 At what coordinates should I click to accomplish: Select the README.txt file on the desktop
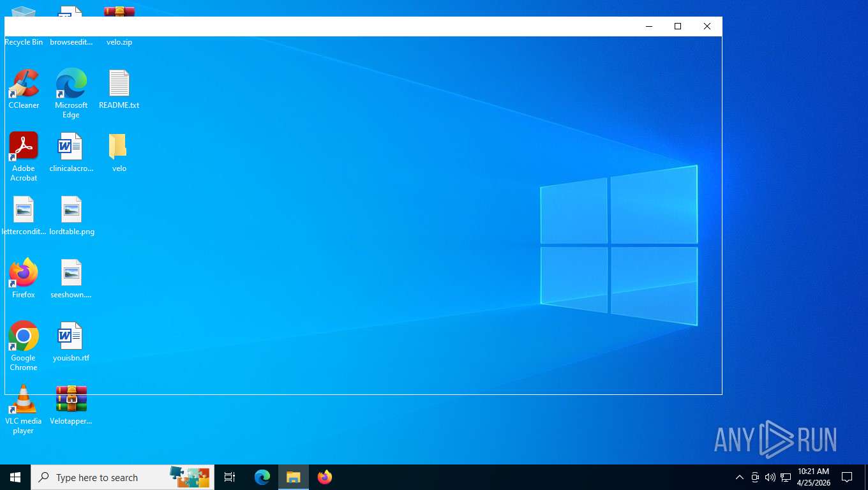point(119,89)
